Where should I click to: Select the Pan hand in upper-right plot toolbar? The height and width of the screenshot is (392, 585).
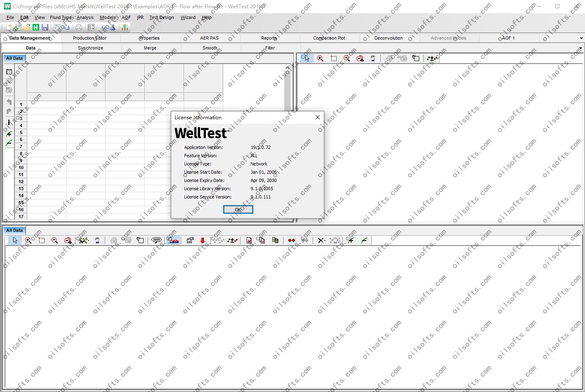[x=373, y=58]
